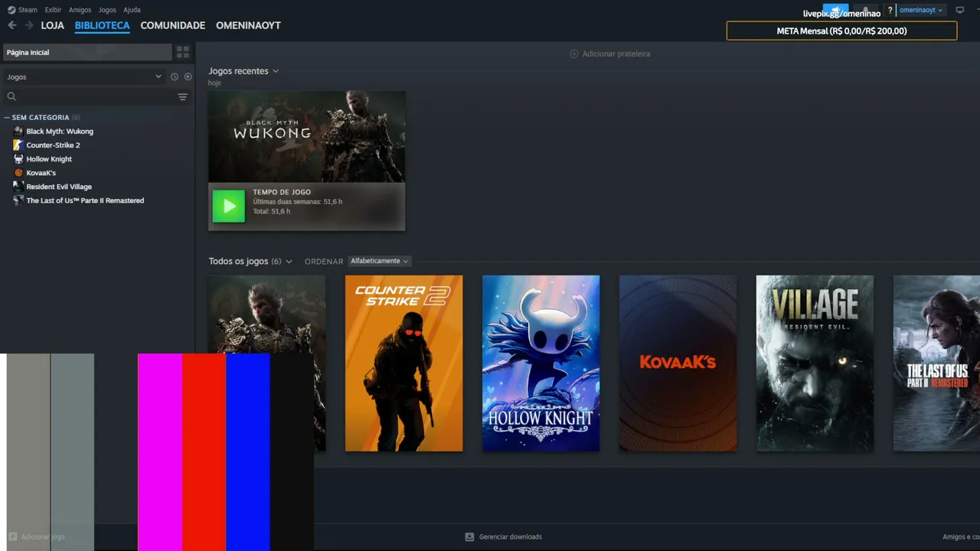Click the Resident Evil Village sidebar icon
The height and width of the screenshot is (551, 980).
click(x=18, y=187)
